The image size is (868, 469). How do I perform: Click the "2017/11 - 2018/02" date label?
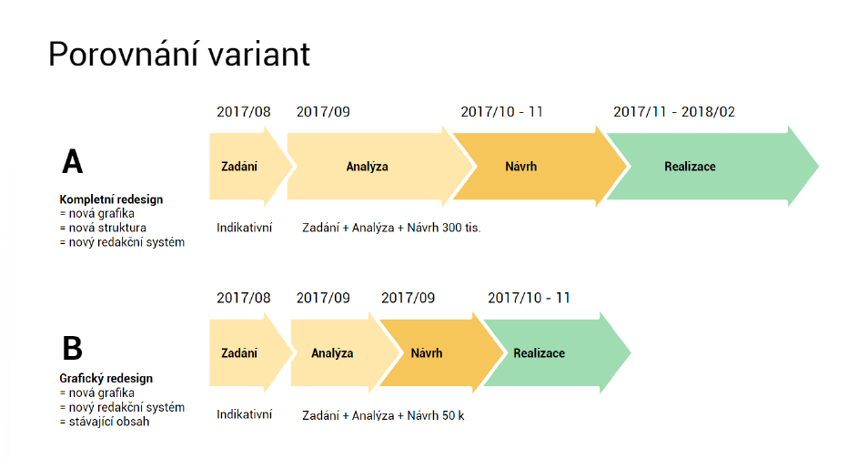click(674, 112)
